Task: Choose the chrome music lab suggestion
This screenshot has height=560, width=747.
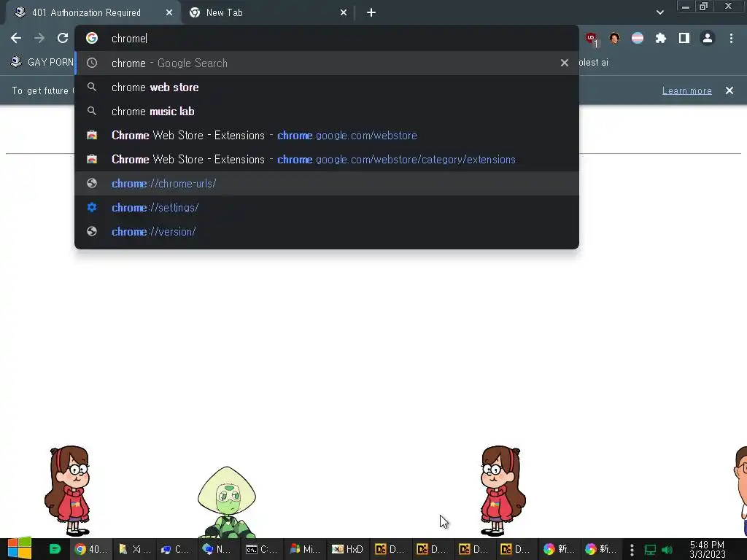Action: coord(326,111)
